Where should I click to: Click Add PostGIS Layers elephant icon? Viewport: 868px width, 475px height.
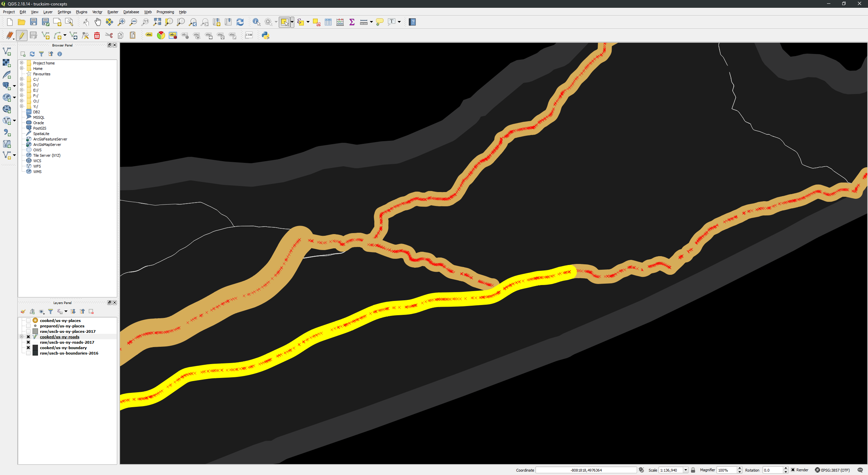coord(6,86)
